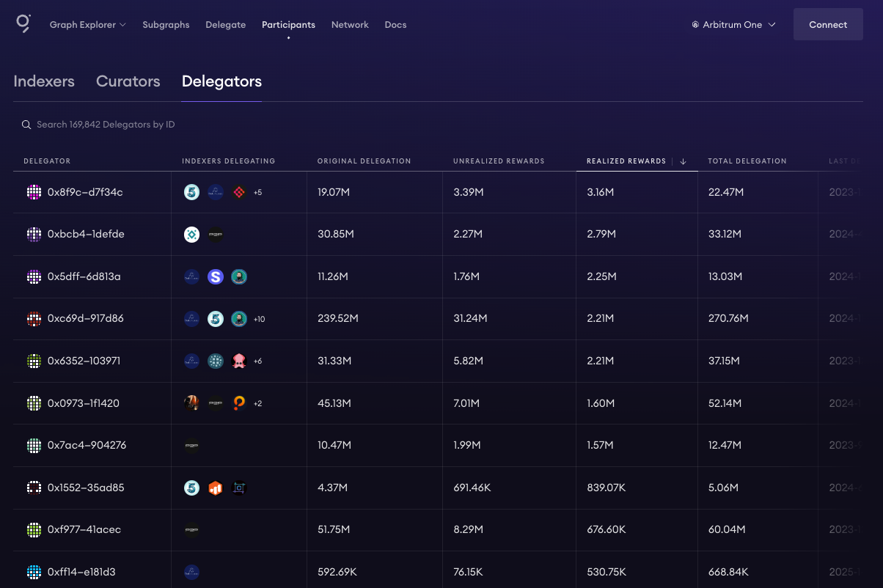The image size is (883, 588).
Task: Click The Graph logo icon
Action: tap(23, 23)
